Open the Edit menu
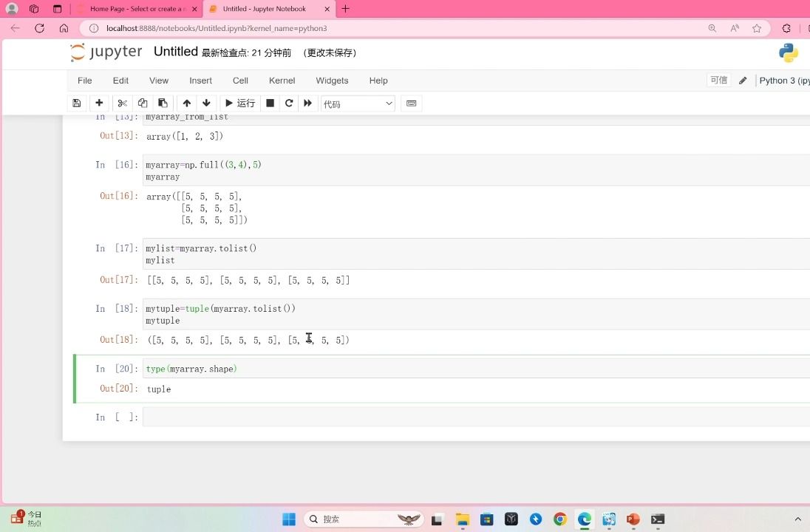 tap(120, 81)
